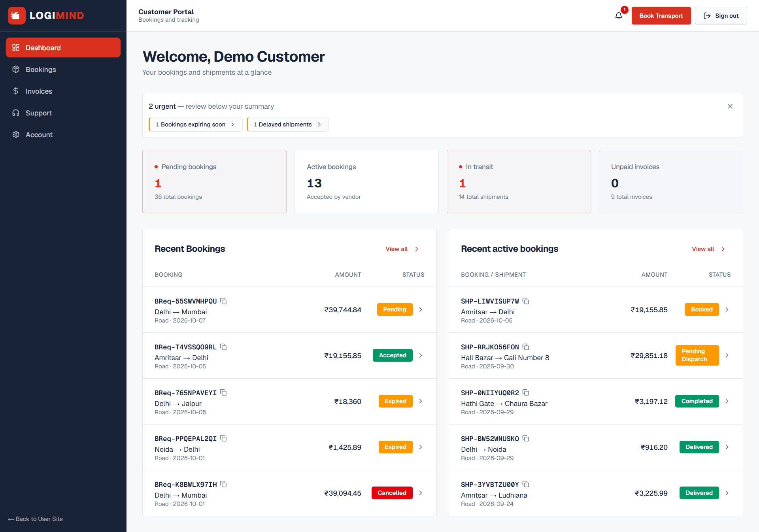
Task: Click the green Accepted status badge
Action: pos(393,355)
